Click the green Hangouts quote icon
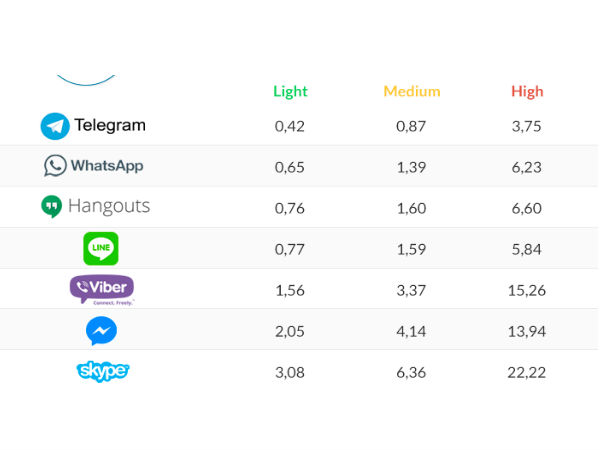This screenshot has height=450, width=600. (x=51, y=206)
